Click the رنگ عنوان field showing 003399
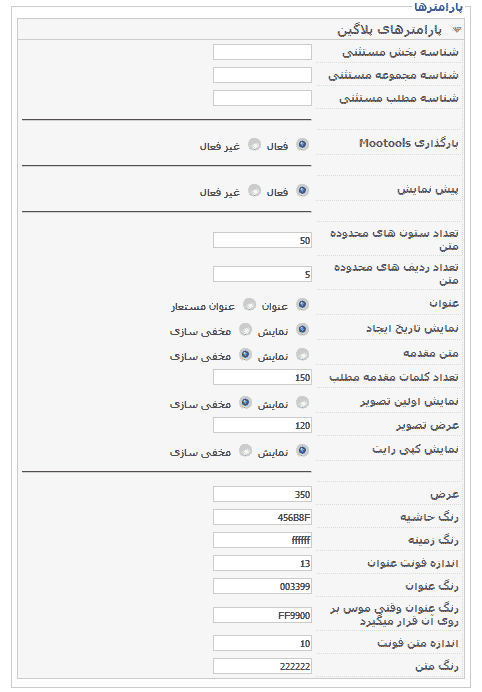Image resolution: width=482 pixels, height=692 pixels. pos(262,586)
